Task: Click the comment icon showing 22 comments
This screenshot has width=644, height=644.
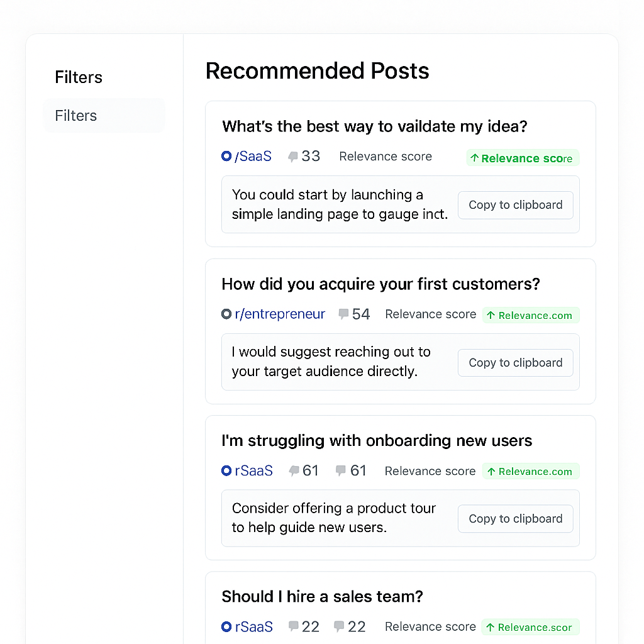Action: coord(293,626)
